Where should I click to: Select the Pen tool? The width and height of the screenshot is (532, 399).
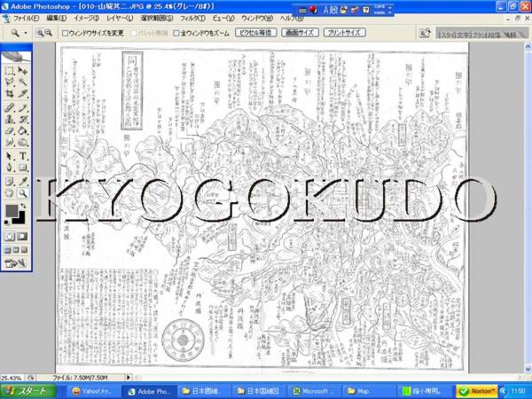(10, 168)
